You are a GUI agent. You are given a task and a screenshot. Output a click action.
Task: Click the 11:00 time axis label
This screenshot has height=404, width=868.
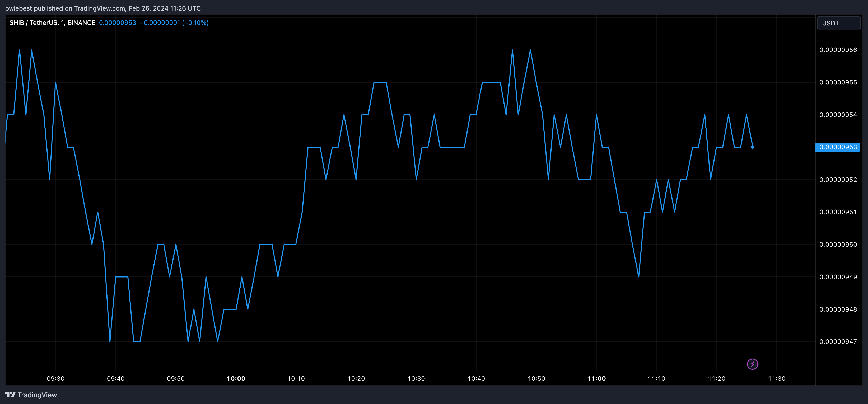(x=596, y=378)
